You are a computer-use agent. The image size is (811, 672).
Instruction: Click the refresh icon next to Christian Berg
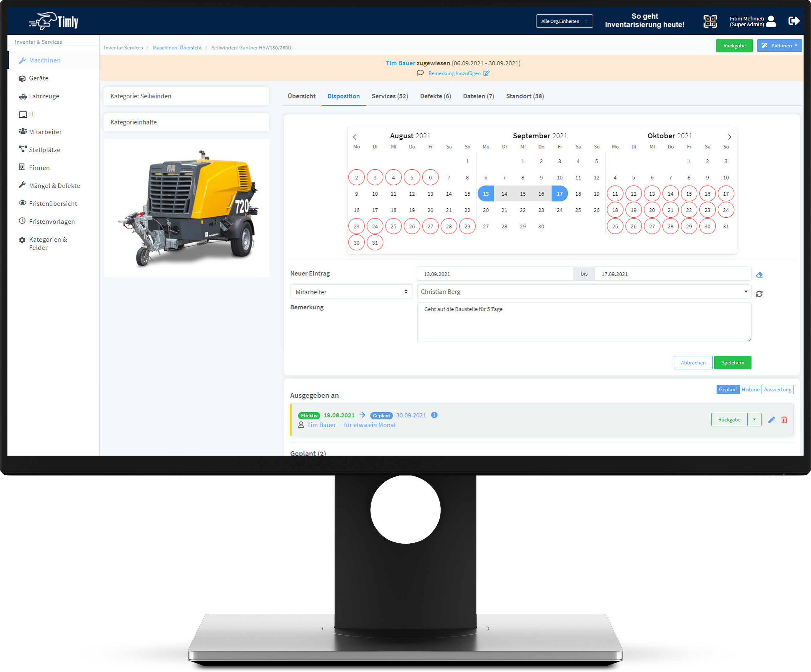(759, 294)
